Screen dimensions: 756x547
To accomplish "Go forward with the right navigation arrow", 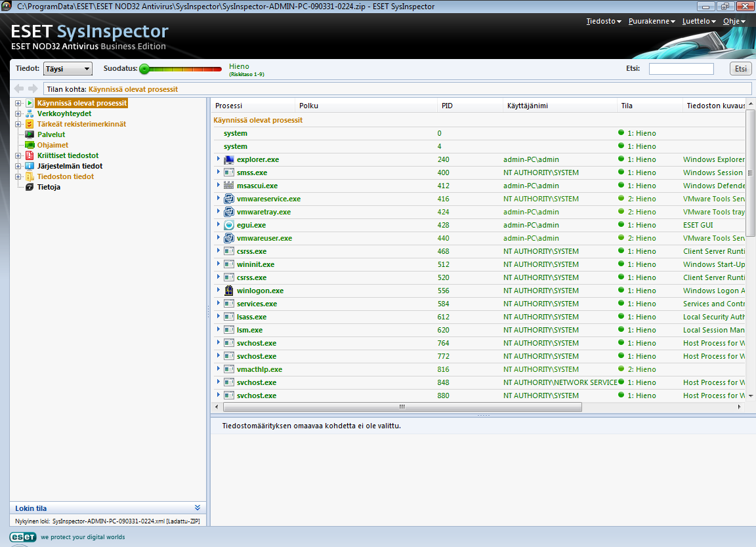I will [x=33, y=89].
